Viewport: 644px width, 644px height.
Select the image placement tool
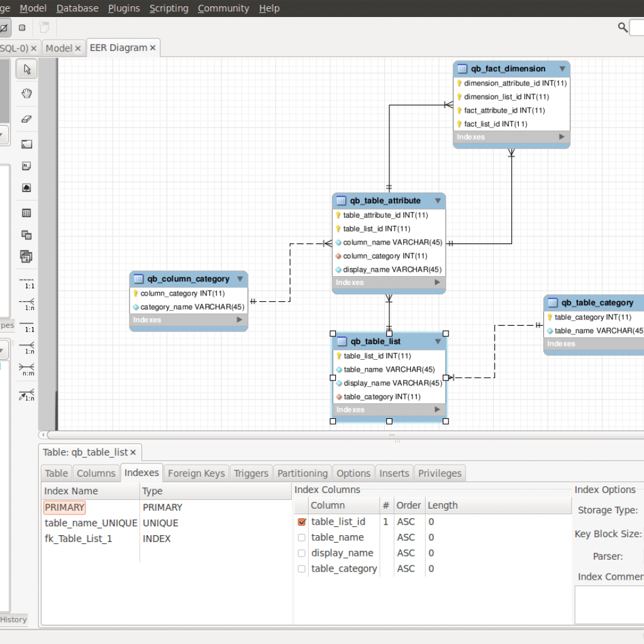coord(26,187)
